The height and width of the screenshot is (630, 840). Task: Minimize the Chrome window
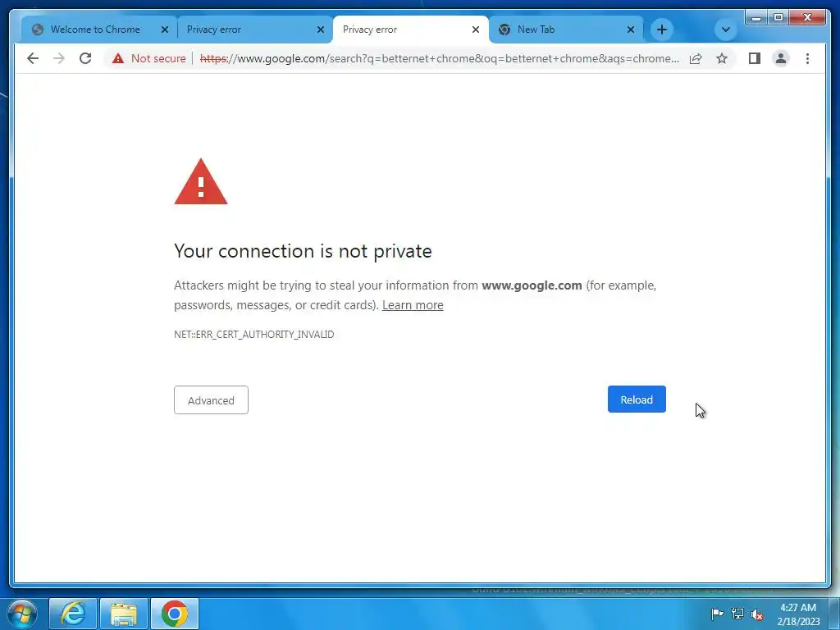tap(756, 18)
